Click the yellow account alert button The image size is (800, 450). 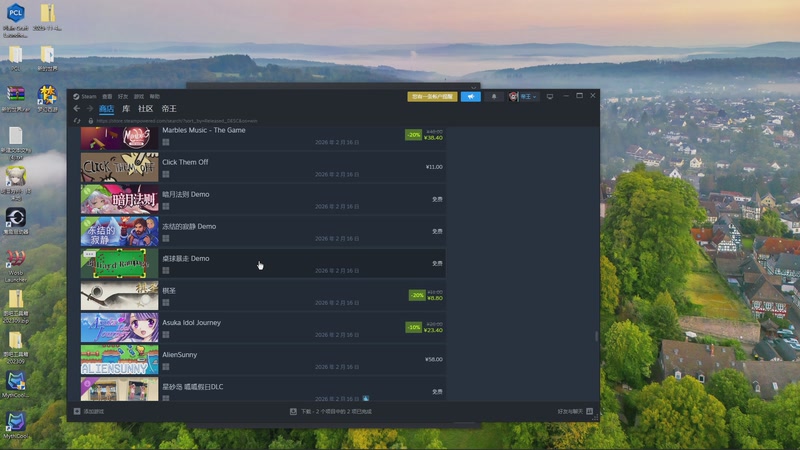tap(433, 96)
